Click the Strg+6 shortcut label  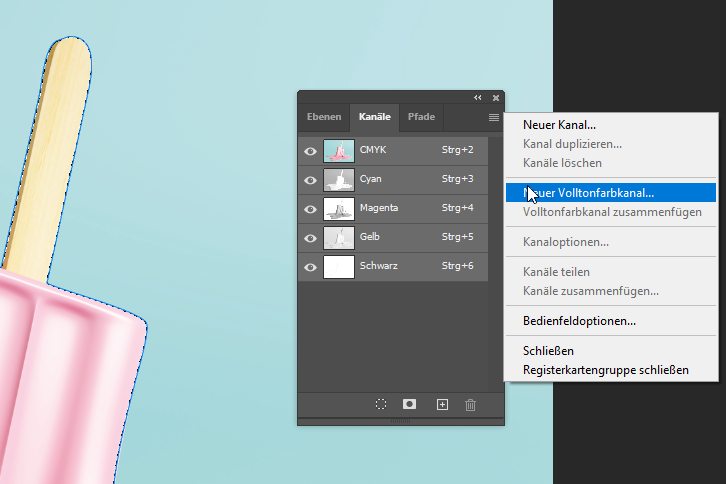click(457, 266)
